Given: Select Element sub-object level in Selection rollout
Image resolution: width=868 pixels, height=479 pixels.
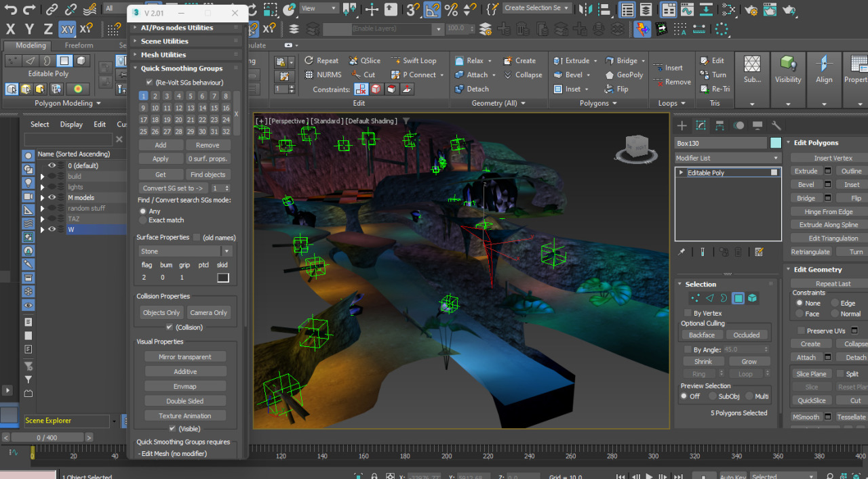Looking at the screenshot, I should (x=753, y=298).
